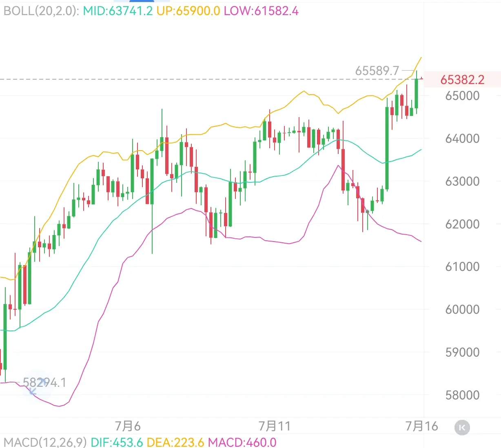Screen dimensions: 501x448
Task: Select the current price tag 65382.2
Action: tap(462, 80)
